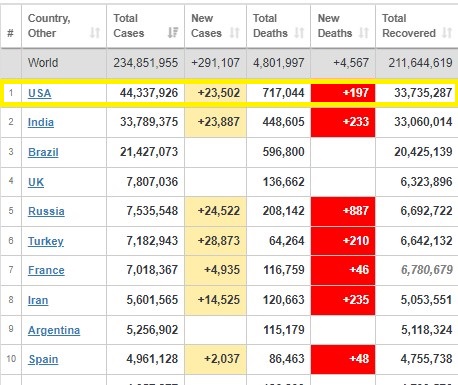The image size is (458, 385).
Task: Click Turkey's +28,873 new cases cell
Action: point(216,241)
